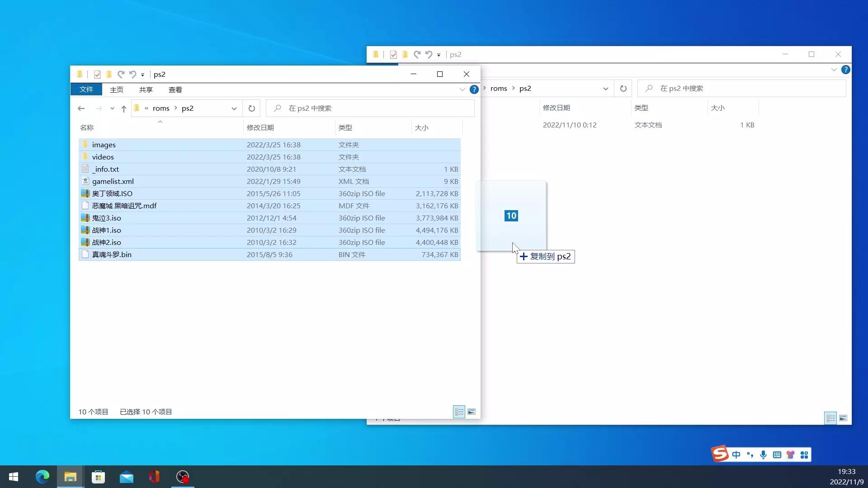Refresh the front ps2 folder
This screenshot has height=488, width=868.
point(252,108)
